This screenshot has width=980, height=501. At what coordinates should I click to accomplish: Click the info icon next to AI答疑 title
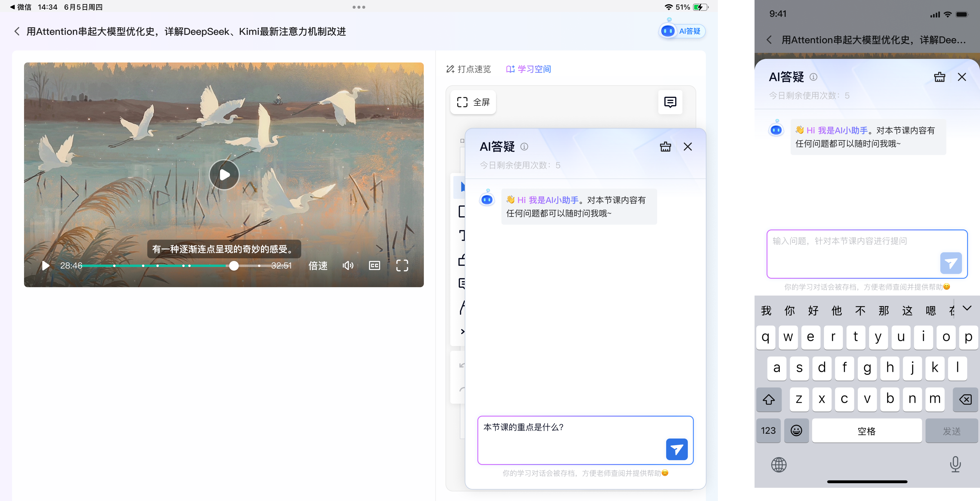pos(524,147)
